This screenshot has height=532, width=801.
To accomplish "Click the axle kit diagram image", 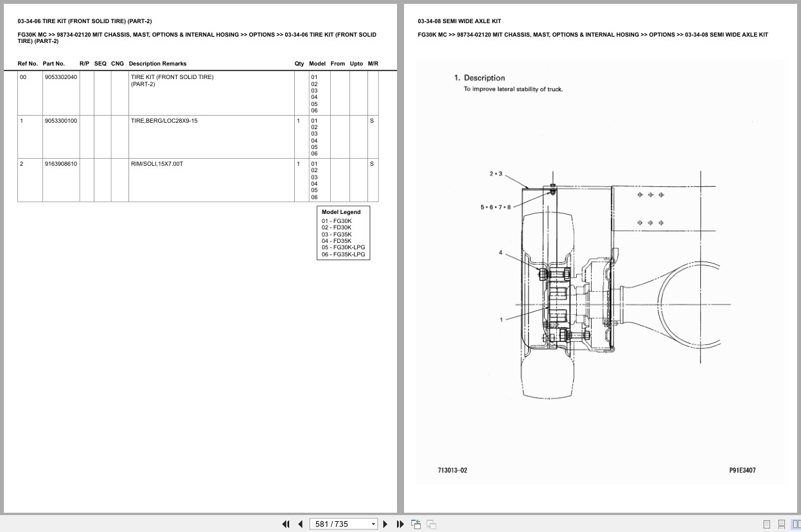I will pos(599,272).
